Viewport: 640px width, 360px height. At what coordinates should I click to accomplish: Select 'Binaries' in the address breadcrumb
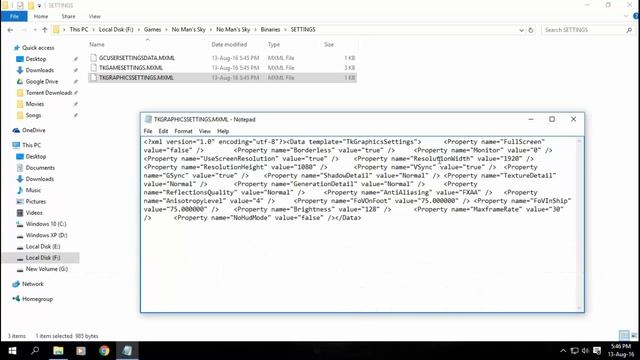point(270,29)
